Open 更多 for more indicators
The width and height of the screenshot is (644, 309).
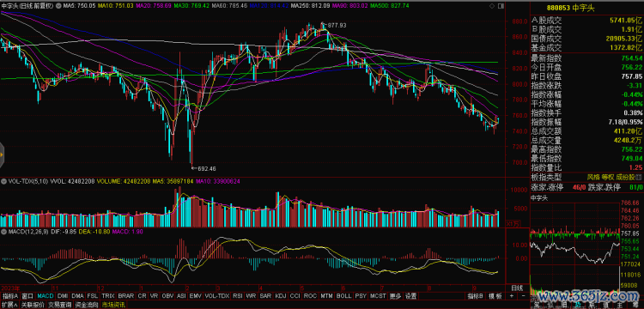(x=396, y=296)
